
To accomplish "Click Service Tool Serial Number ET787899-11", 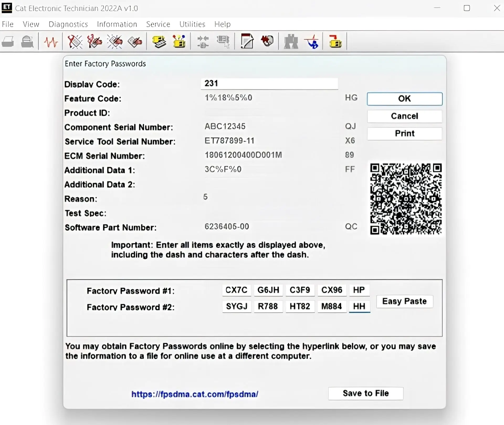I will tap(229, 141).
